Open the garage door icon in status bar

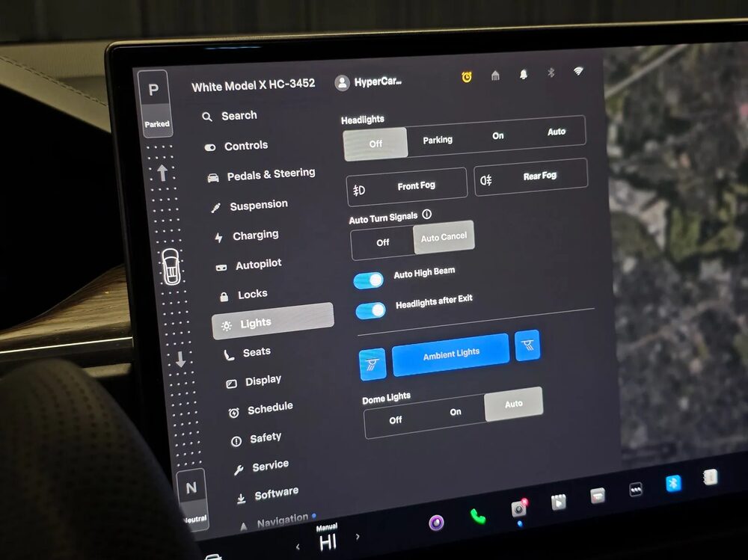pos(495,75)
